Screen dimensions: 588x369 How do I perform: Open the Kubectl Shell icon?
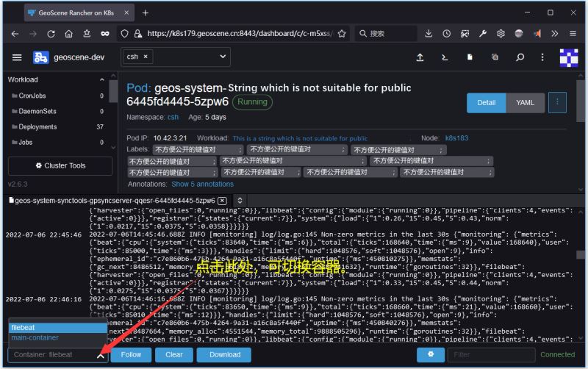click(445, 57)
